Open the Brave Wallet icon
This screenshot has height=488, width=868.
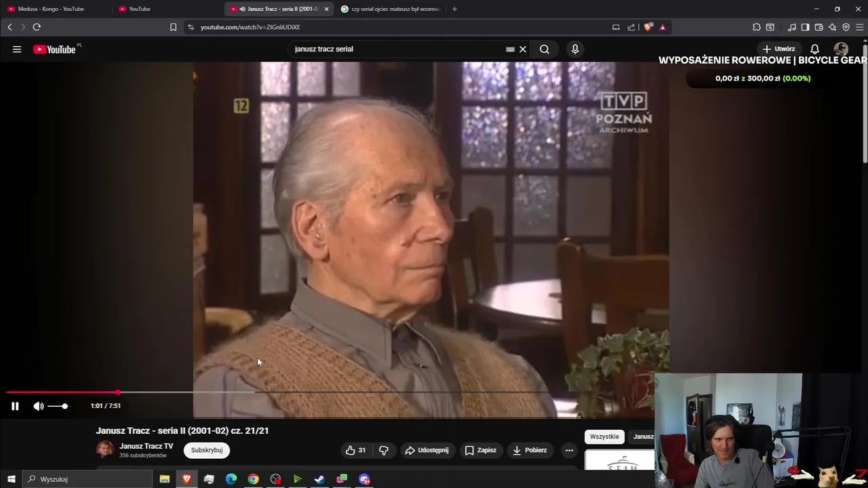coord(818,27)
